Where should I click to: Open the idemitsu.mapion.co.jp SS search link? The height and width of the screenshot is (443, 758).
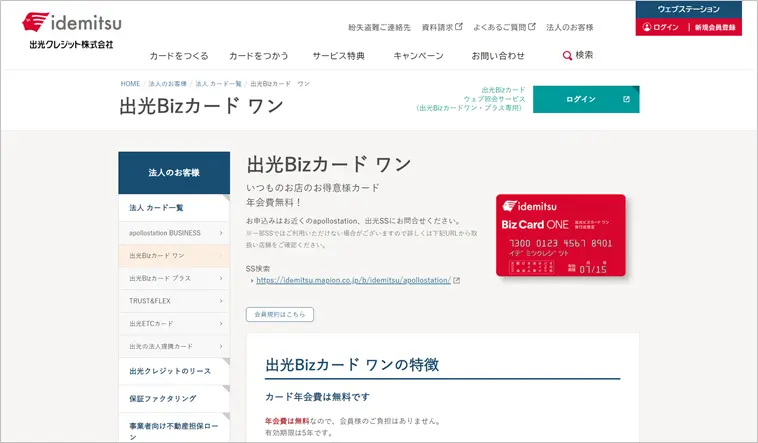click(x=353, y=281)
